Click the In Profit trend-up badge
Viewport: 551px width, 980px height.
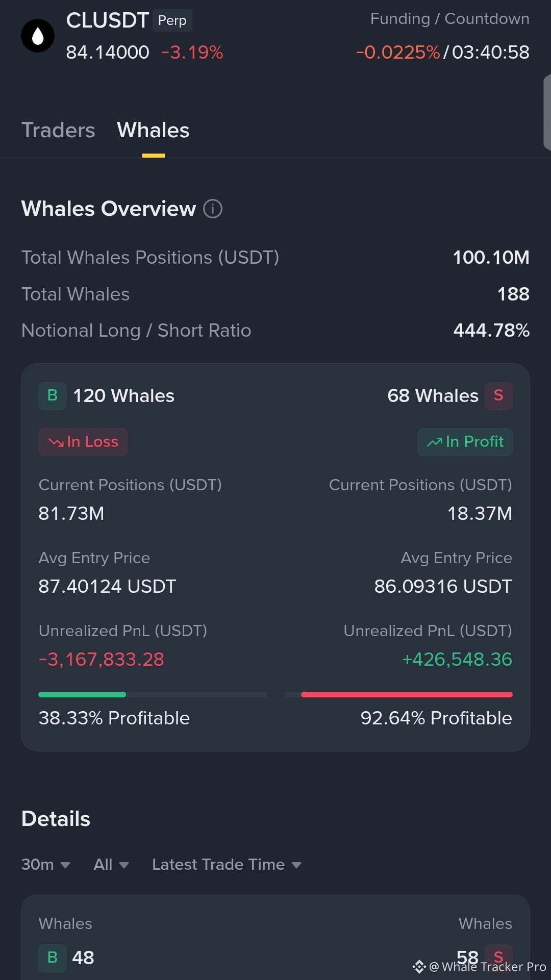[465, 442]
